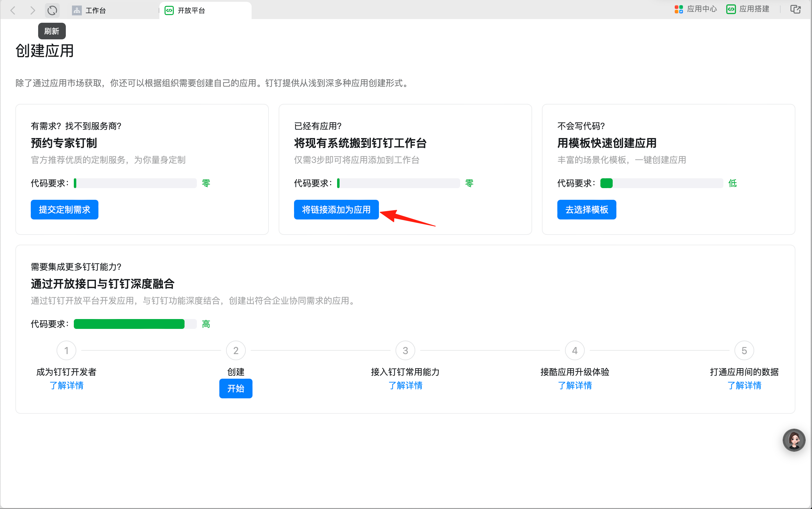Click the 创建应用 page heading
812x509 pixels.
click(45, 51)
